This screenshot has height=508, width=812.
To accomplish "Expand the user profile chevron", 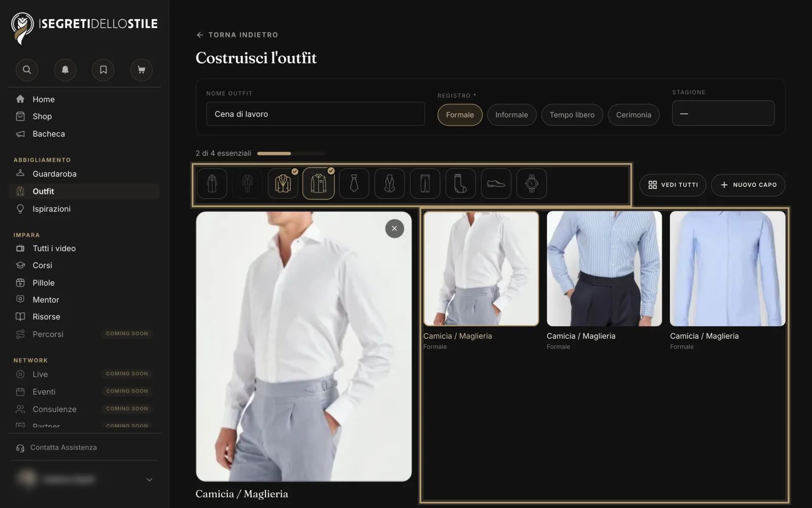I will pyautogui.click(x=149, y=480).
